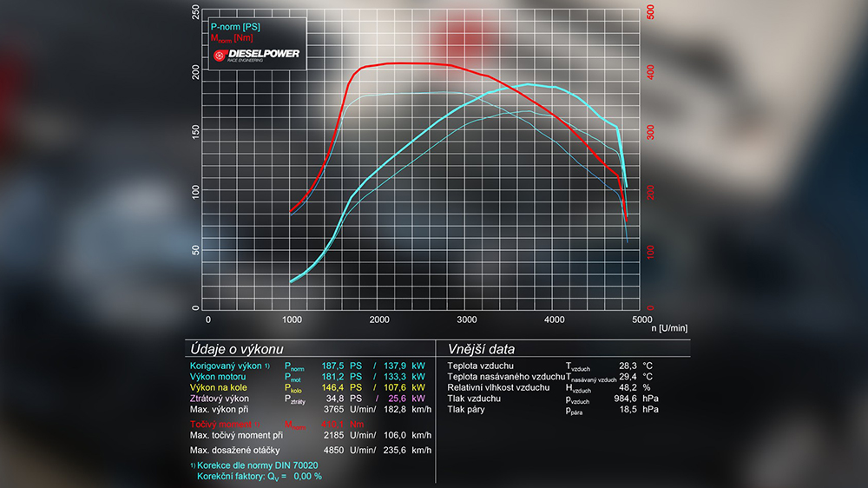
Task: Select the 187,5 PS corrected power value
Action: 341,366
